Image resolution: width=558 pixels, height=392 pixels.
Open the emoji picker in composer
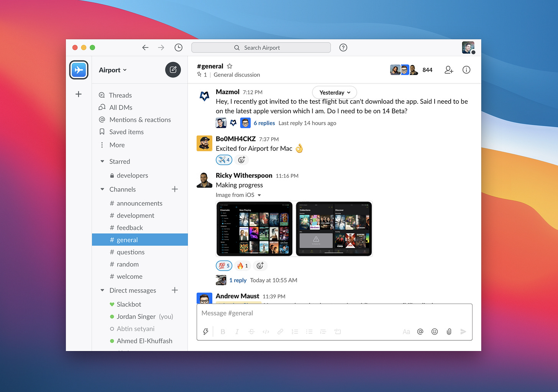pos(435,332)
